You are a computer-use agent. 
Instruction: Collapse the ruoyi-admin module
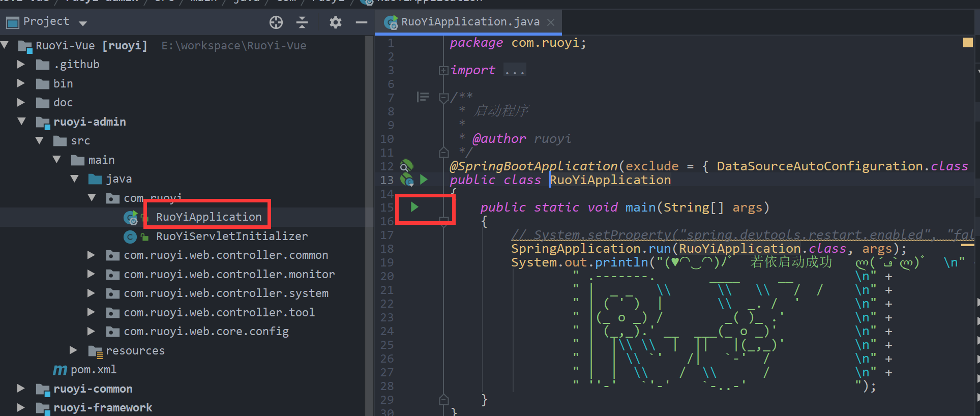[x=21, y=121]
